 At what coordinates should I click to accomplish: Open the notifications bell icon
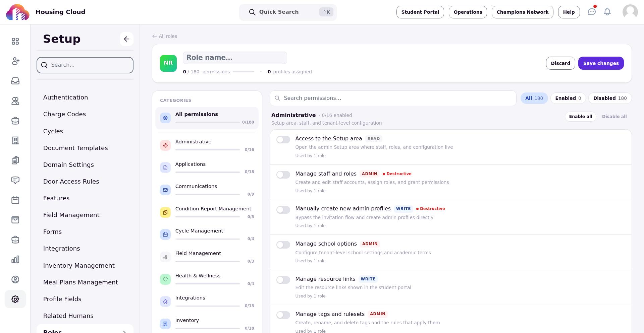pos(607,12)
